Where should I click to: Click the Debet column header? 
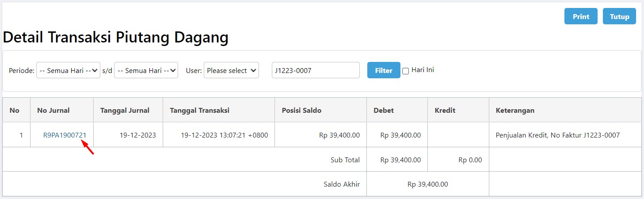pos(384,111)
